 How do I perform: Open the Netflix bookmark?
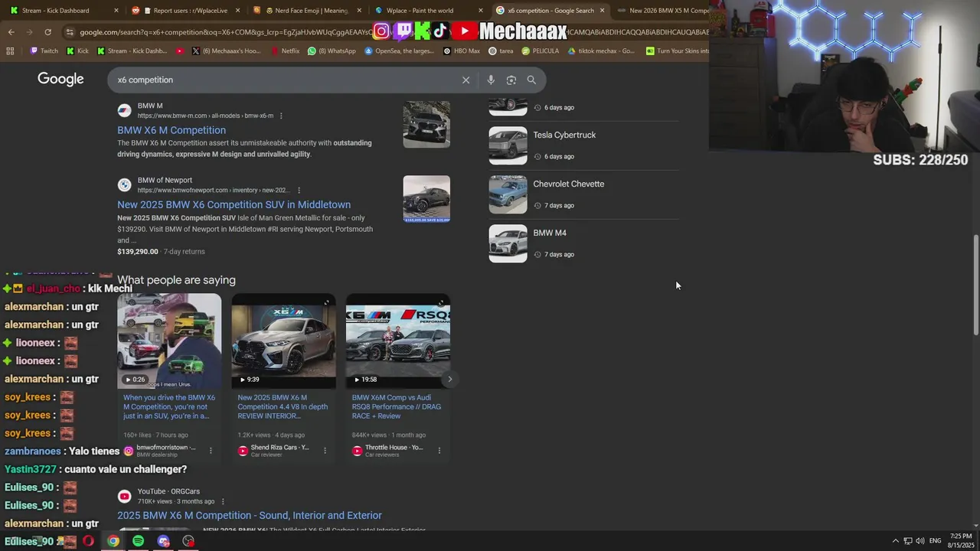click(285, 51)
